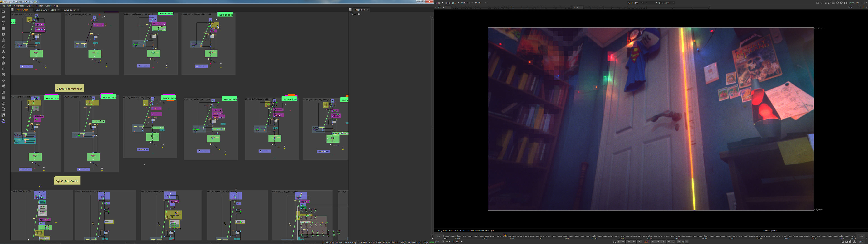Screen dimensions: 868x244
Task: Toggle proxy mode striped icon in viewer
Action: click(826, 3)
